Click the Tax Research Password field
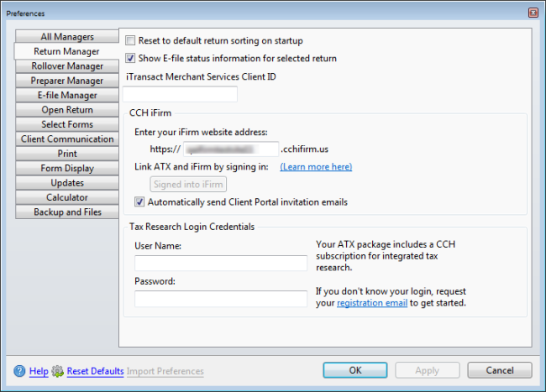This screenshot has width=546, height=392. (x=221, y=299)
